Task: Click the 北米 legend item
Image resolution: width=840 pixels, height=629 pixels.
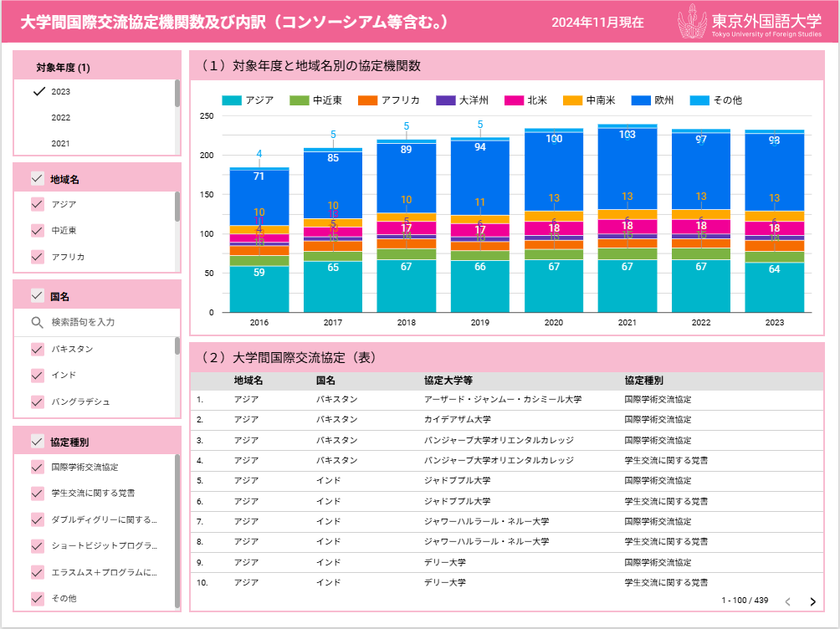Action: (x=525, y=100)
